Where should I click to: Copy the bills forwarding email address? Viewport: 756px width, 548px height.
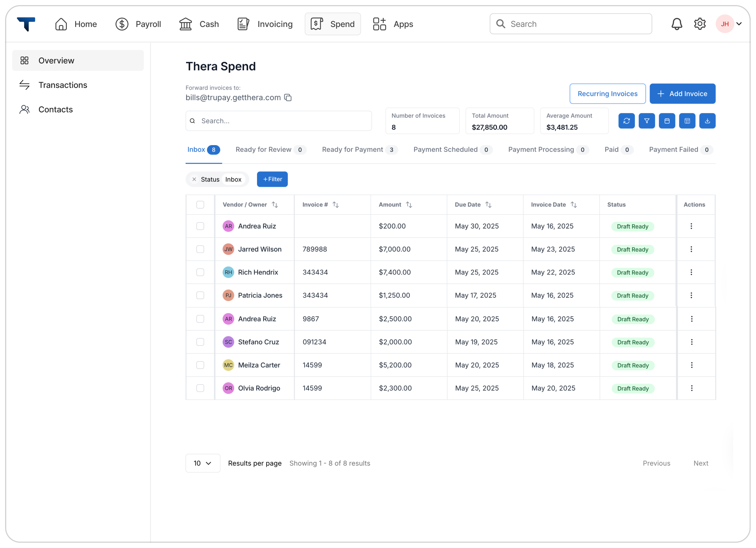pos(288,98)
